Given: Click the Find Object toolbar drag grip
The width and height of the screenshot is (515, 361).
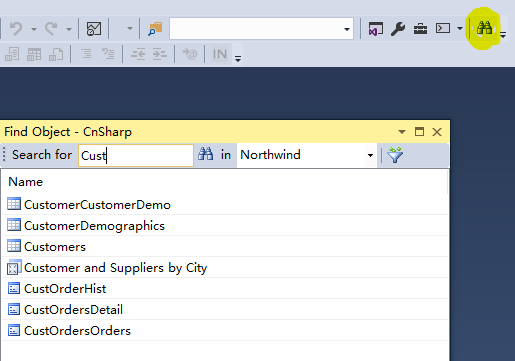Looking at the screenshot, I should point(4,155).
